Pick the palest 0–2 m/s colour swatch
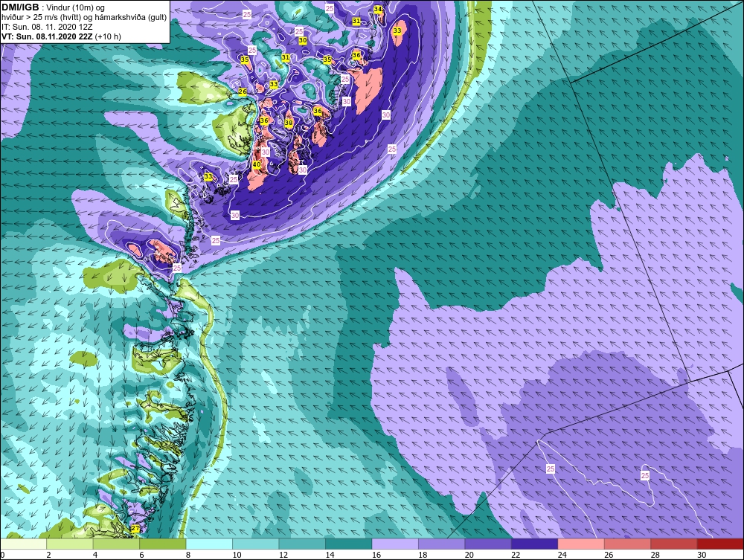The image size is (744, 560). [x=23, y=544]
